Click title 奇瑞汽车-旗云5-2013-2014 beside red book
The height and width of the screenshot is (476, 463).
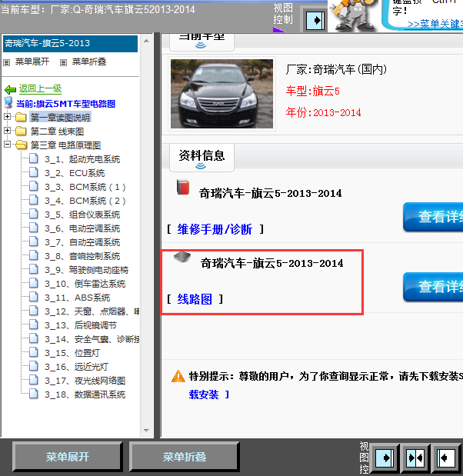click(270, 193)
